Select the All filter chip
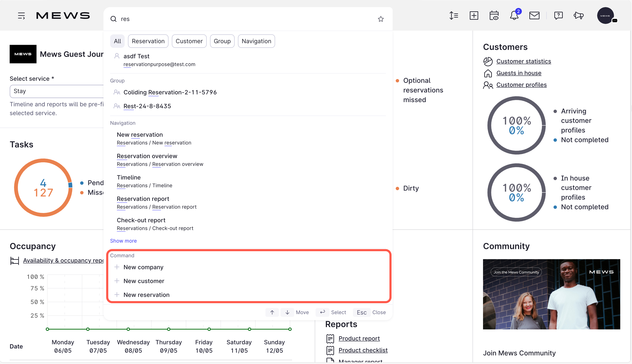 tap(117, 41)
